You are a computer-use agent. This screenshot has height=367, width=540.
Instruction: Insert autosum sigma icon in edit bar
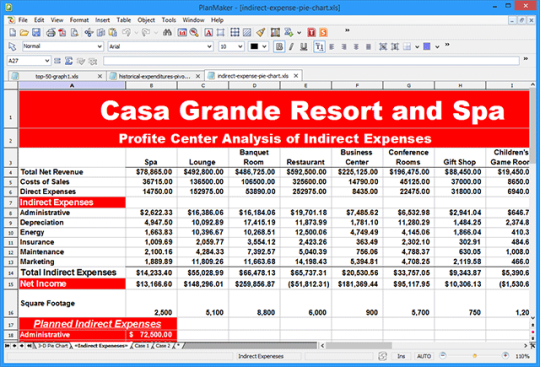69,61
